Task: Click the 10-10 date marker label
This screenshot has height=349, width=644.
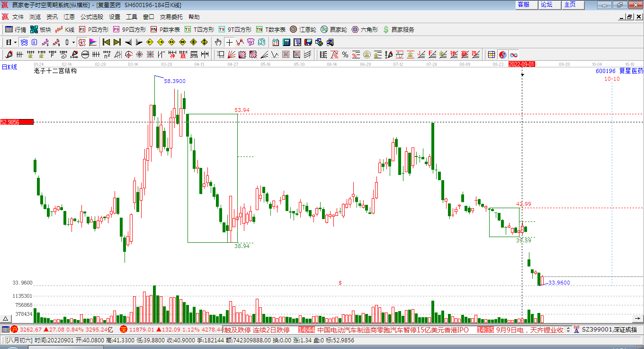Action: (x=612, y=79)
